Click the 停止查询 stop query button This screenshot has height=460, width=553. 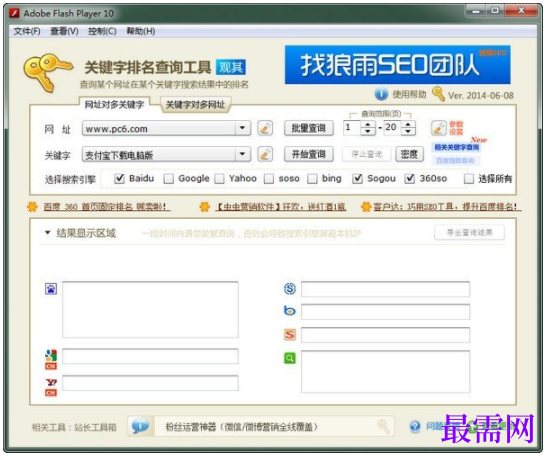point(366,155)
